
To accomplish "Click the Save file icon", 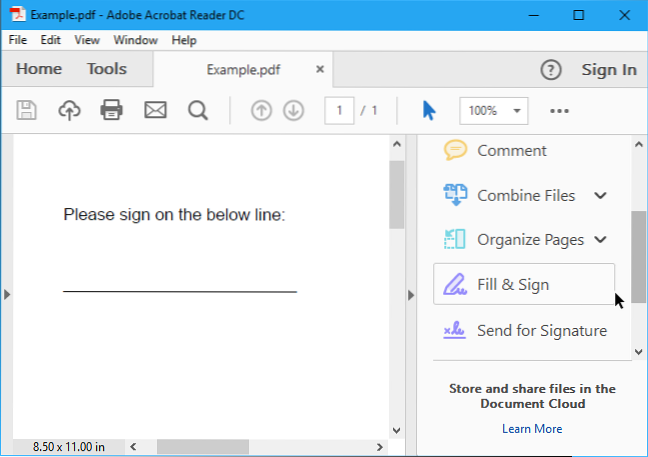I will [x=26, y=110].
